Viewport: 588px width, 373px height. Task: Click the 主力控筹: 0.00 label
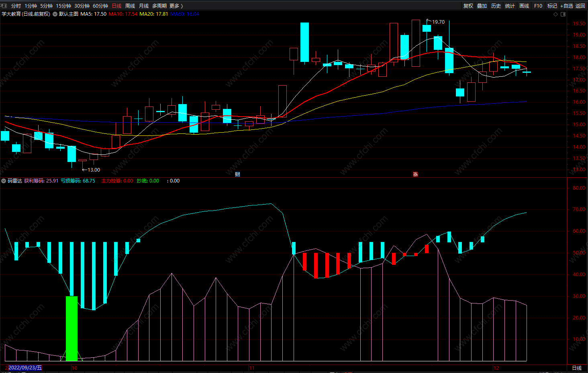pyautogui.click(x=117, y=181)
